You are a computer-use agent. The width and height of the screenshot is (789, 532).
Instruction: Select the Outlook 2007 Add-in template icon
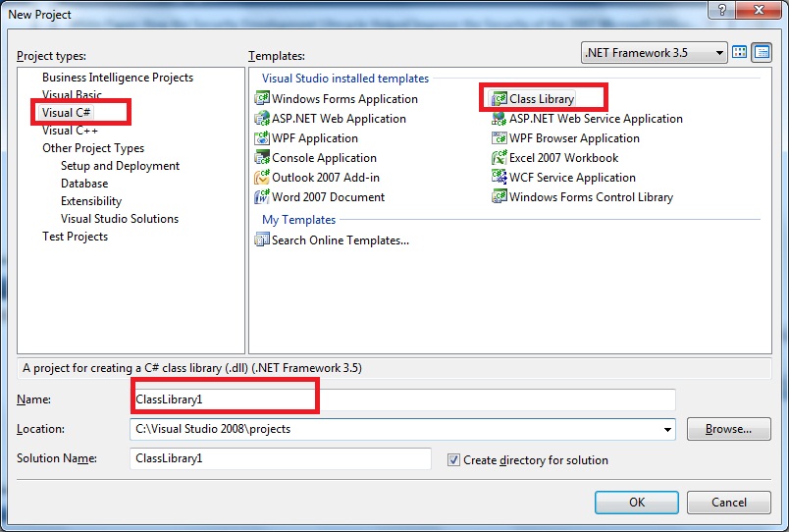[x=262, y=177]
